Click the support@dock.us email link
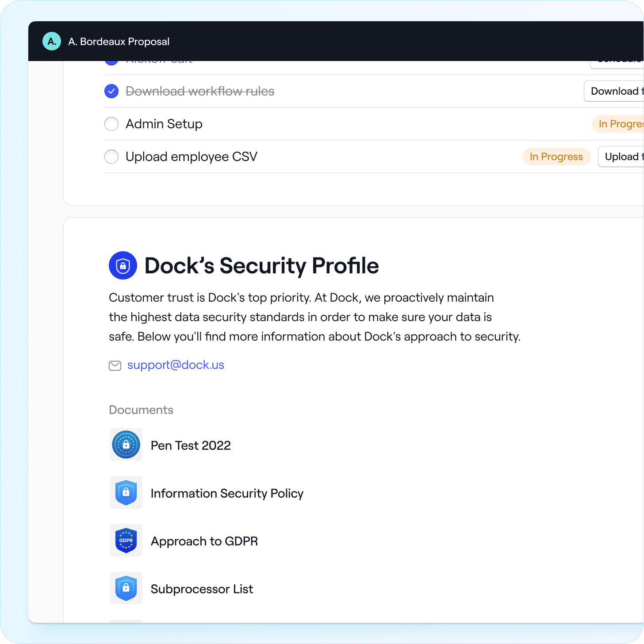 coord(176,365)
